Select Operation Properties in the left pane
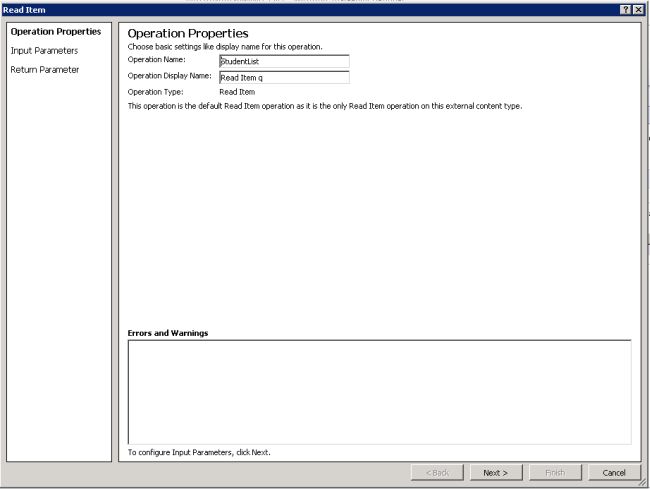The width and height of the screenshot is (650, 489). pos(56,31)
